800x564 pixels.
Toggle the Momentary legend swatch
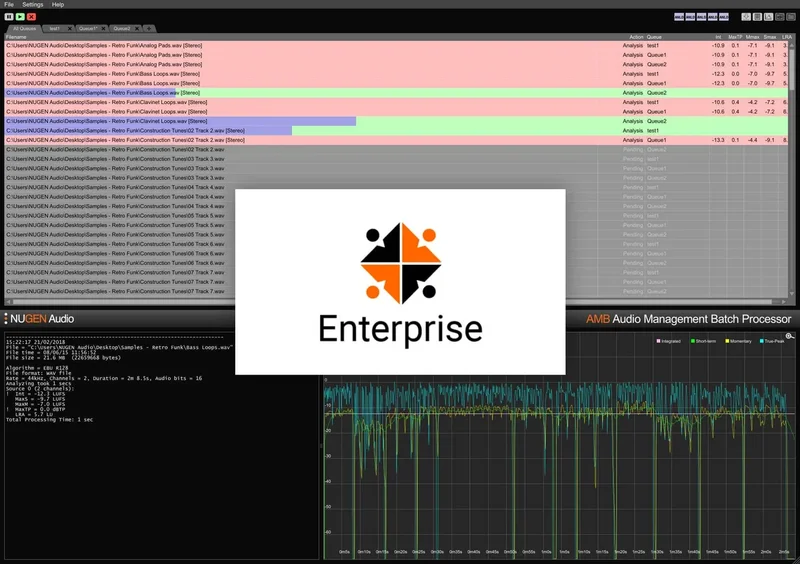[x=727, y=341]
